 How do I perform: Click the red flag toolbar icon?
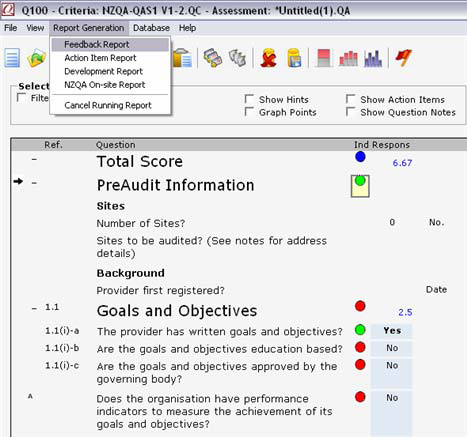tap(404, 58)
